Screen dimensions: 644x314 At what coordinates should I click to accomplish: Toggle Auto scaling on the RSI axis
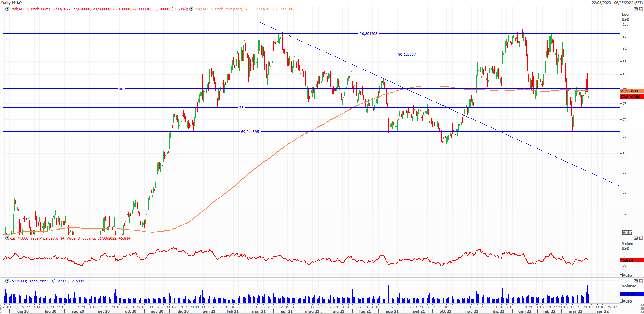click(627, 275)
